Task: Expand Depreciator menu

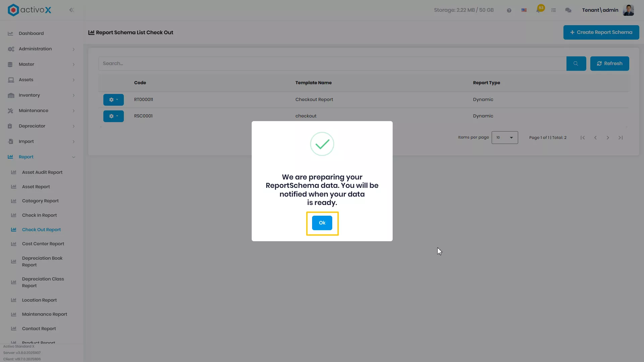Action: pos(41,126)
